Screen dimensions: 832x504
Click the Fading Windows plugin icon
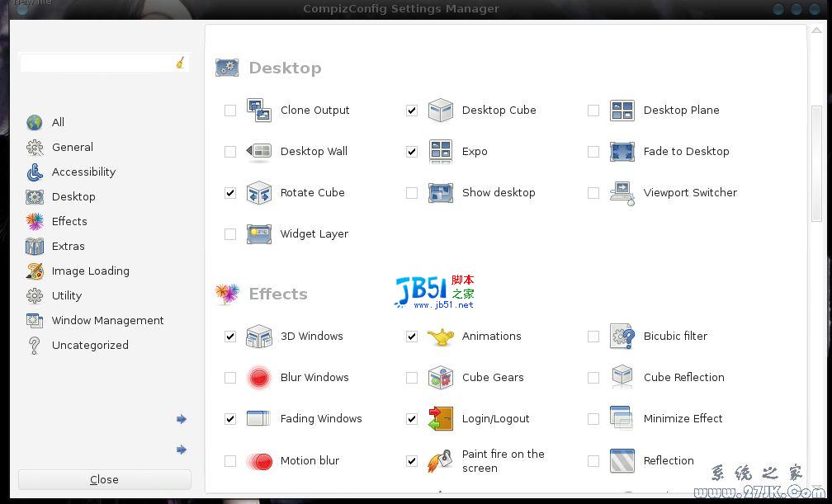coord(259,418)
